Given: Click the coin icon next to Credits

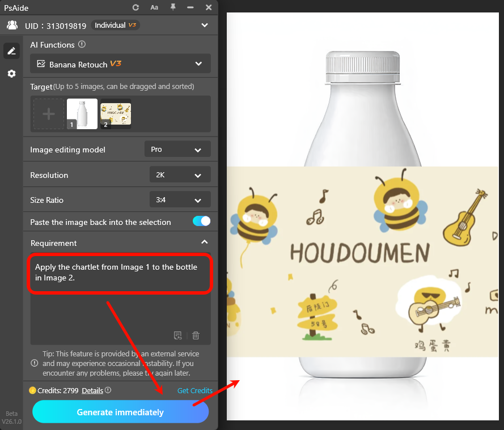Looking at the screenshot, I should pyautogui.click(x=33, y=390).
